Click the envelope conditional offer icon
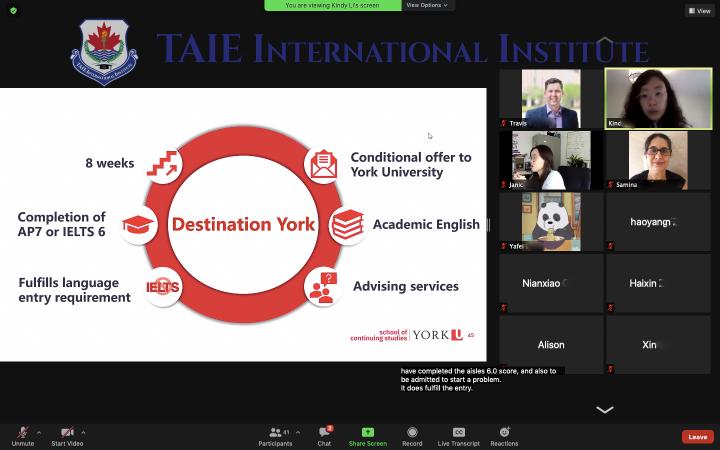 324,164
